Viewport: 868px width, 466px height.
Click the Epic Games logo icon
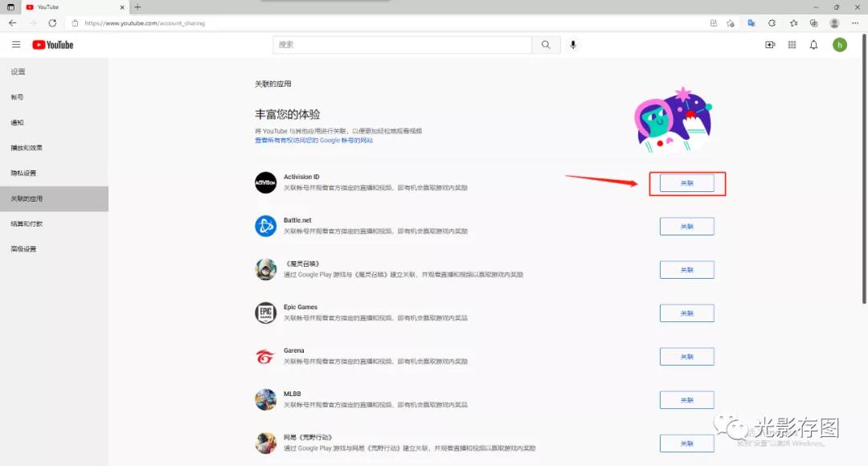266,313
